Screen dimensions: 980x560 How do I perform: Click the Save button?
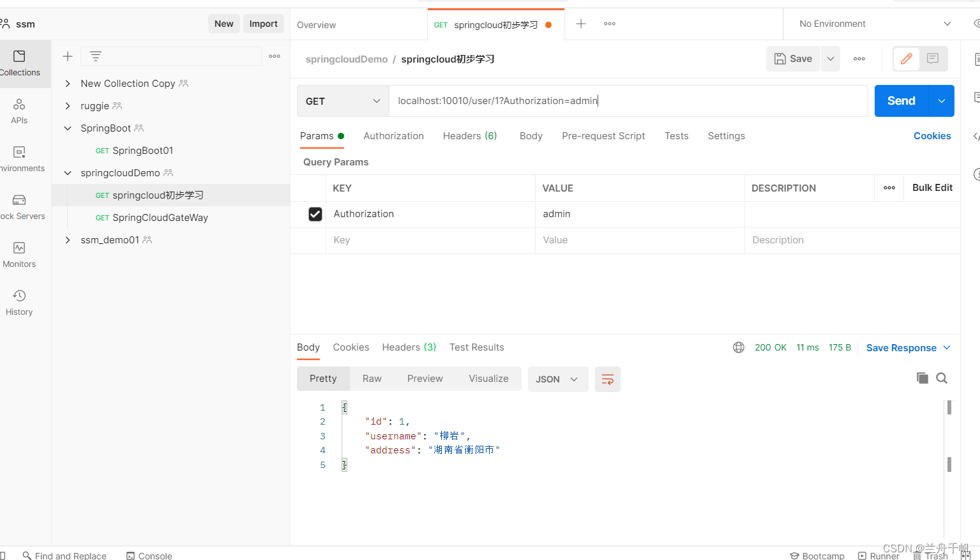793,59
